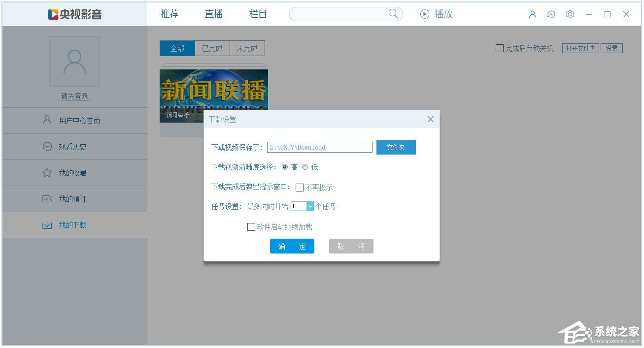Check 软件启动继续加载 in the dialog

point(251,226)
